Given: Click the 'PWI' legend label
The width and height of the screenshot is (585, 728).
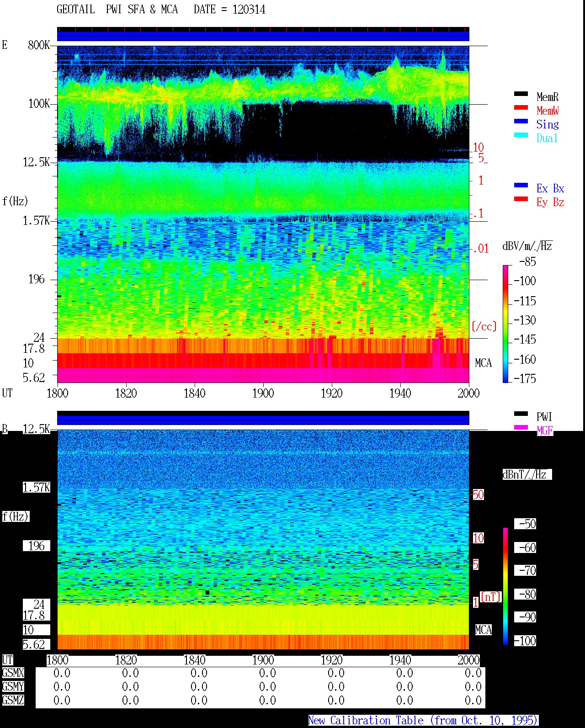Looking at the screenshot, I should (x=544, y=417).
